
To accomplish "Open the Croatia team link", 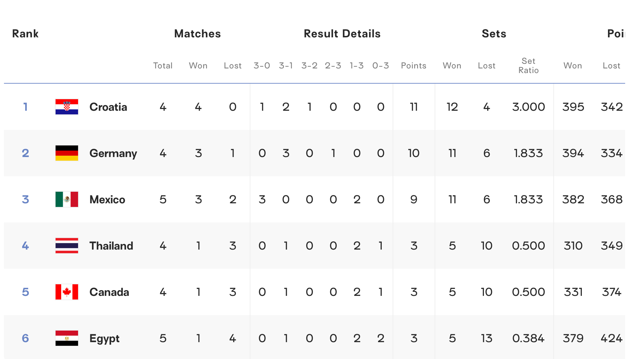I will pos(108,107).
